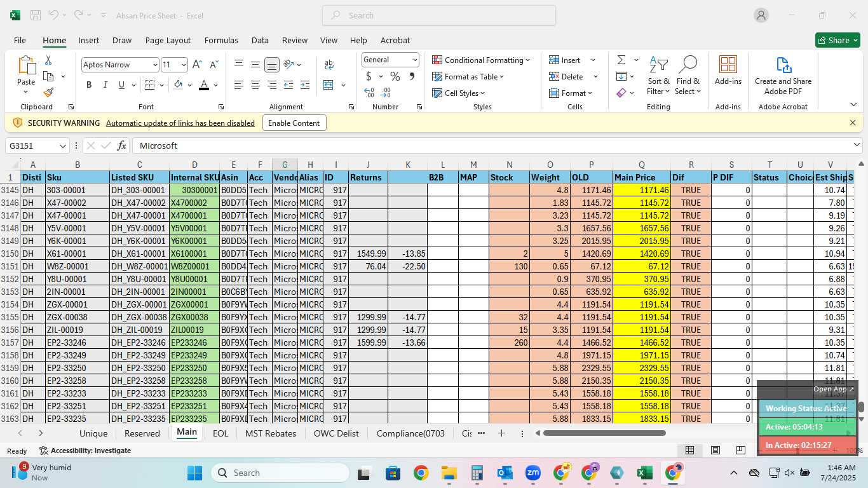
Task: Click the Copy icon in Clipboard
Action: [48, 76]
